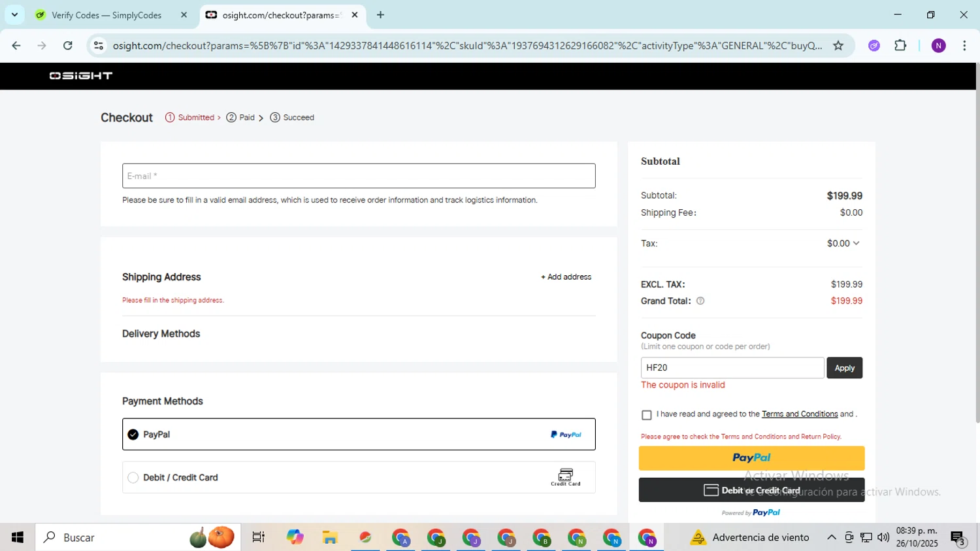Close the Verify Codes tab
This screenshot has width=980, height=551.
184,15
